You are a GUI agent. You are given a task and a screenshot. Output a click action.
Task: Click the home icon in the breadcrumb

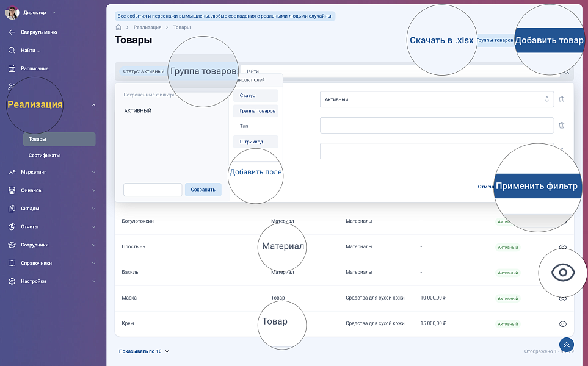tap(118, 27)
